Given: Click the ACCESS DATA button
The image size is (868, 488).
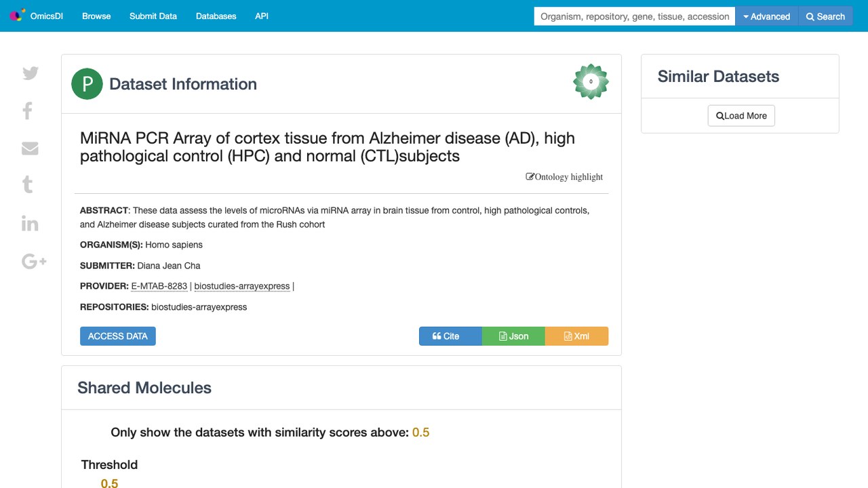Looking at the screenshot, I should (118, 336).
